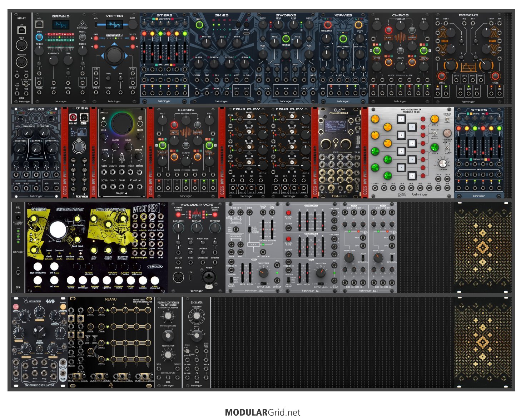Screen dimensions: 526x420
Task: Click the MIDI IN socket on MIDI-CV
Action: [x=21, y=45]
